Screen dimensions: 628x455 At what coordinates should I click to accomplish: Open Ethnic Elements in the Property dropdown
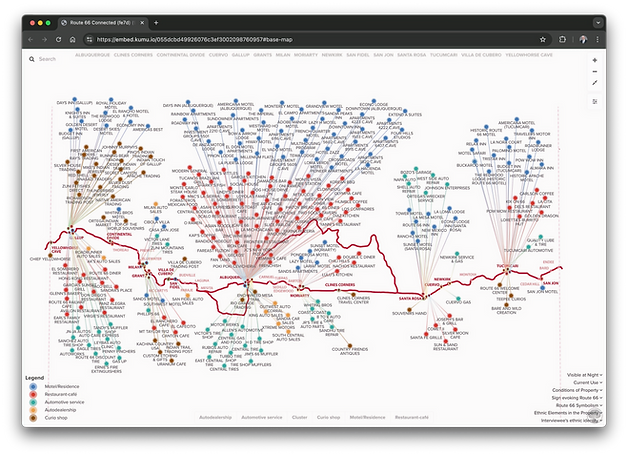click(568, 413)
